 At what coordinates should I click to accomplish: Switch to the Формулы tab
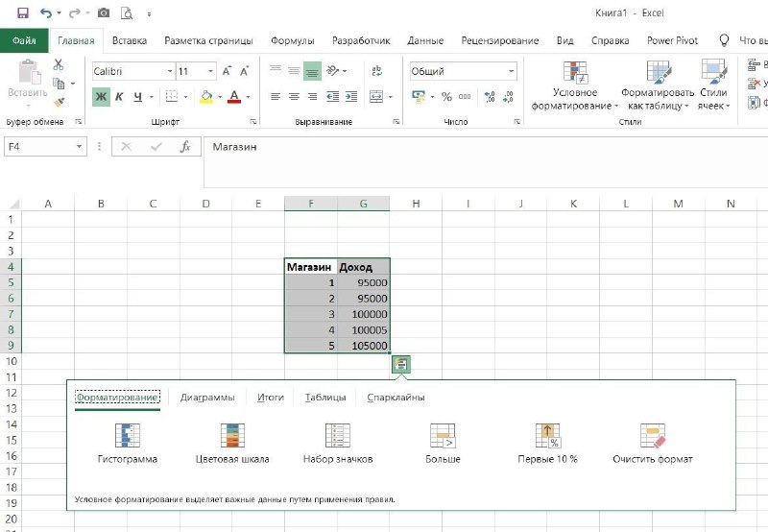click(293, 40)
